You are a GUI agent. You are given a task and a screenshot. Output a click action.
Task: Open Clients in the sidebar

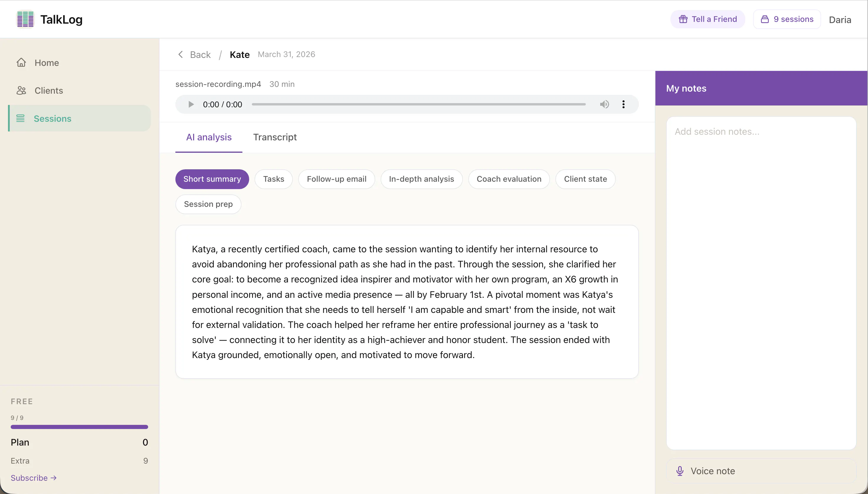[x=79, y=91]
